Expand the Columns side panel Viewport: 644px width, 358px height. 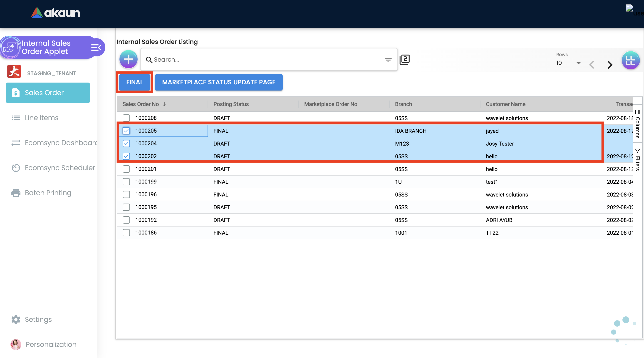(x=637, y=124)
